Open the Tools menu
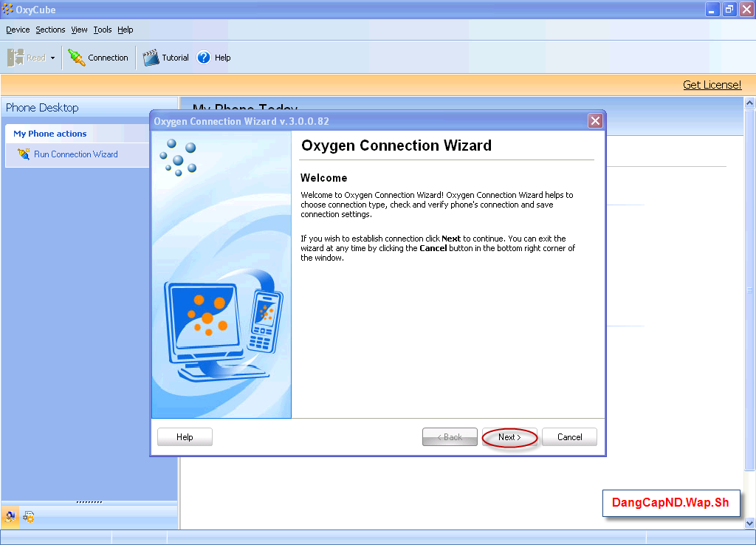This screenshot has width=756, height=545. pos(102,30)
